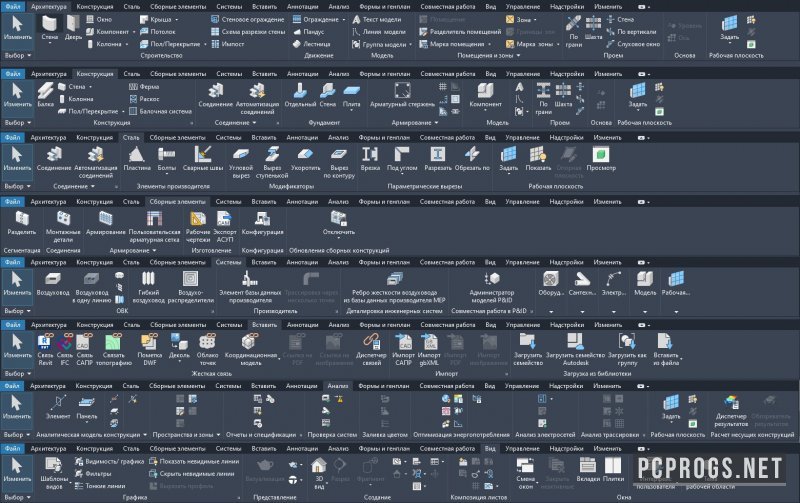Viewport: 800px width, 503px height.
Task: Expand Пространства и зоны panel dropdown
Action: 218,435
